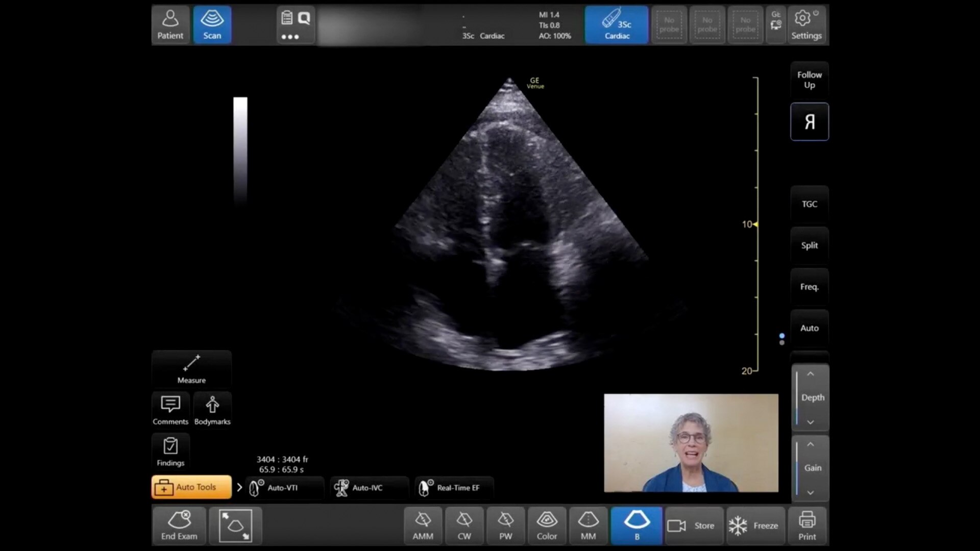Click the 10 cm focus marker
Image resolution: width=980 pixels, height=551 pixels.
click(755, 224)
